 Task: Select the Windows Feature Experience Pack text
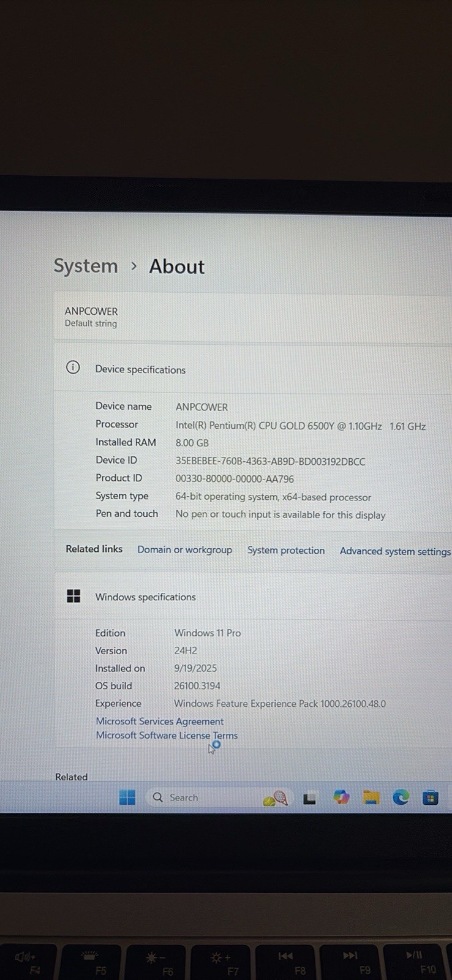(280, 704)
